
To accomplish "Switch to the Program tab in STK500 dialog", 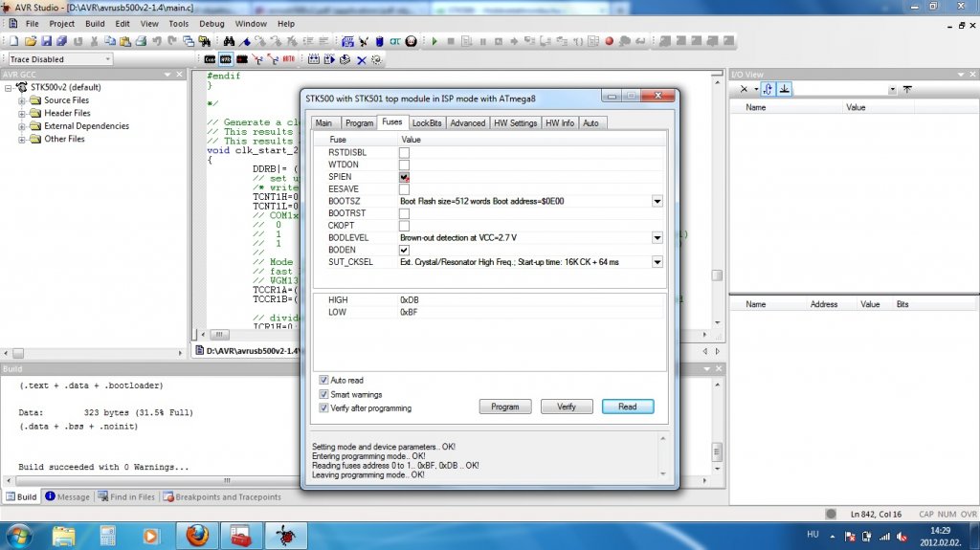I will pos(360,123).
